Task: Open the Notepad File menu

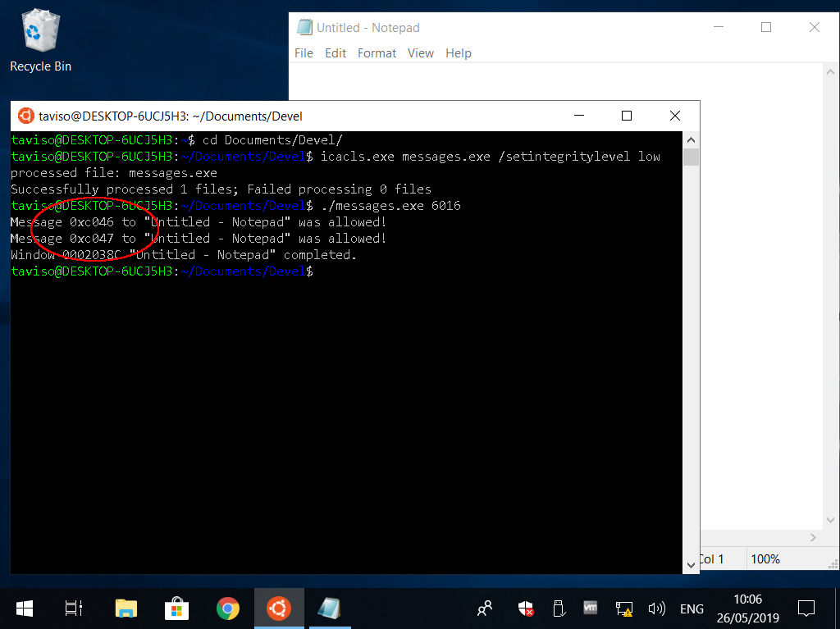Action: (x=304, y=53)
